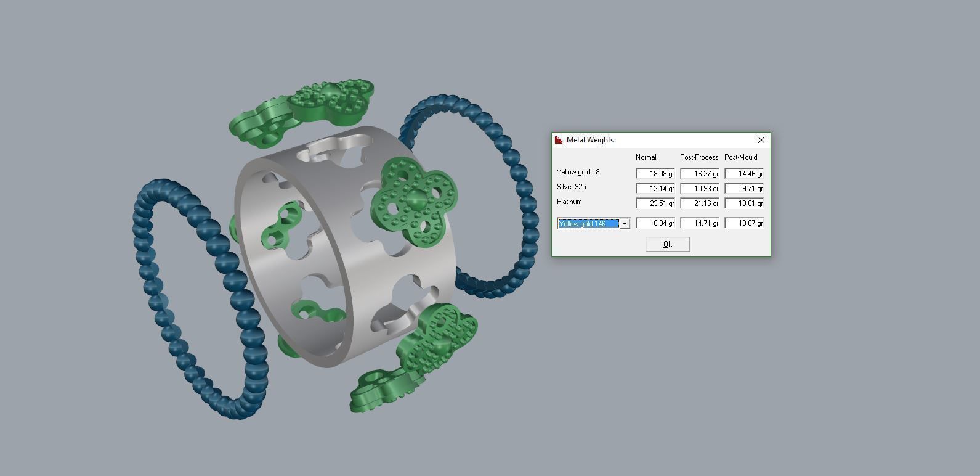The image size is (980, 476).
Task: Click the Post-Mould column header
Action: click(x=741, y=157)
